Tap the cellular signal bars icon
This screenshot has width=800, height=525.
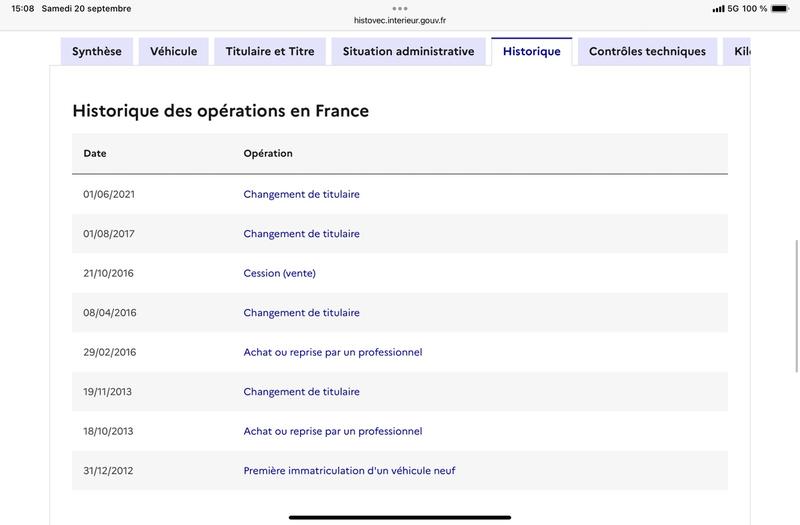(718, 9)
